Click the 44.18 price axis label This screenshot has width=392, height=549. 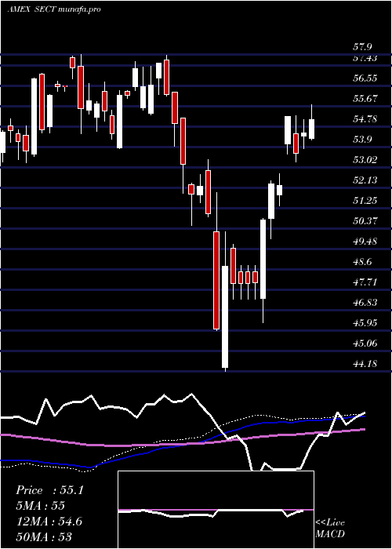click(x=365, y=363)
